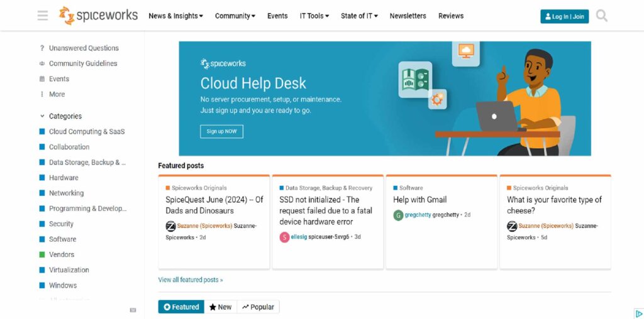
Task: Open the search magnifier icon
Action: [x=602, y=16]
